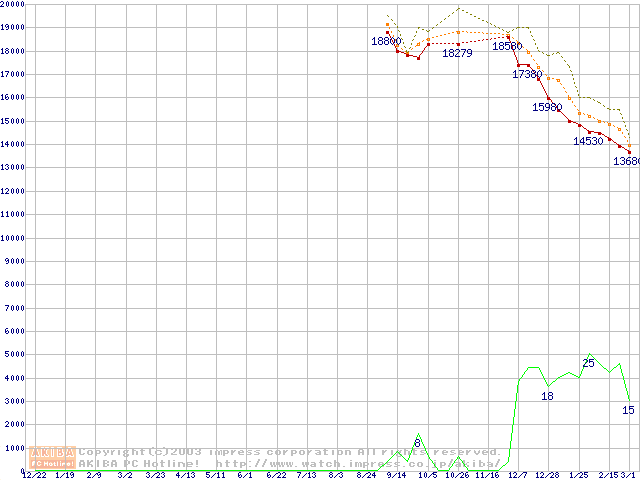Click the AKIBA logo in the bottom-left corner
Image resolution: width=640 pixels, height=480 pixels.
point(52,457)
